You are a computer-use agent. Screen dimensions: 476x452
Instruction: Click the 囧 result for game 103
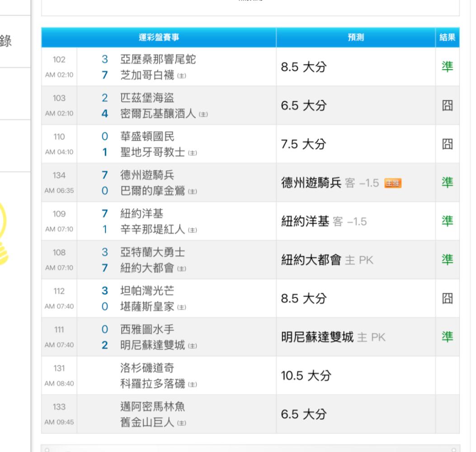tap(447, 105)
